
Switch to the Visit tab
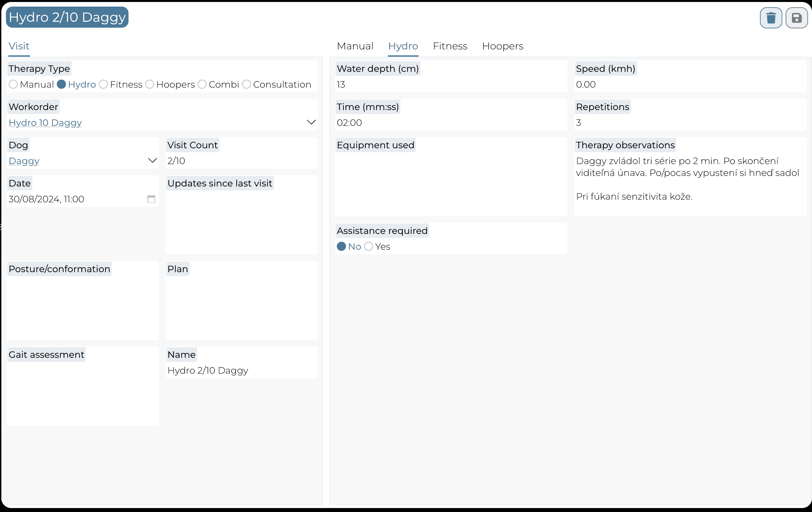click(x=19, y=46)
